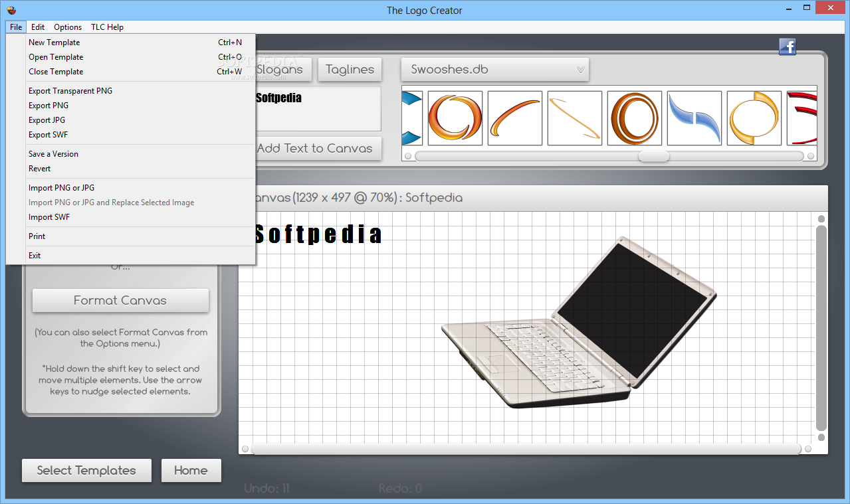
Task: Click the app icon in title bar
Action: 11,10
